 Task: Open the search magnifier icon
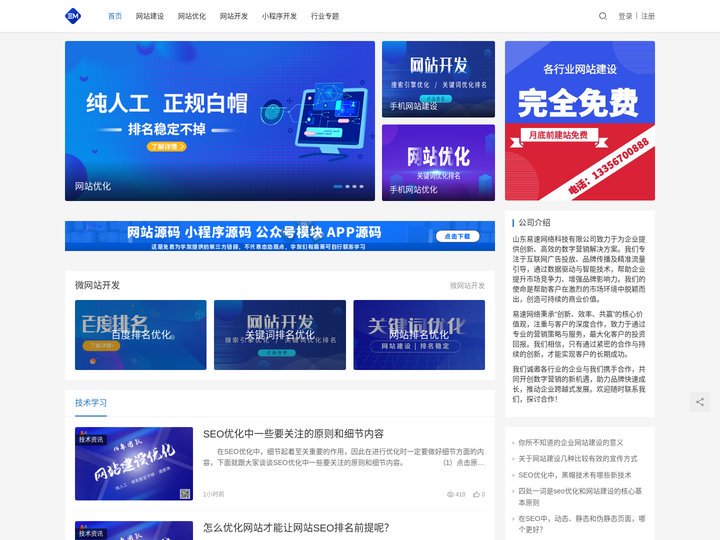(x=602, y=16)
